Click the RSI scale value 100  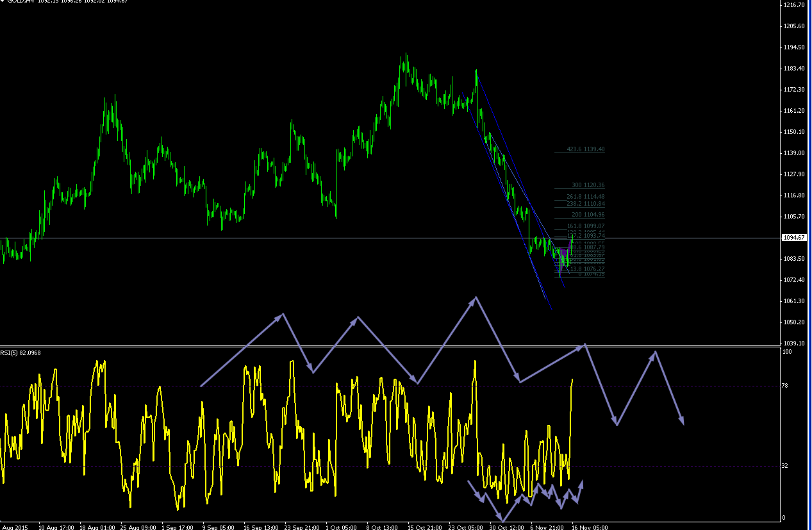coord(788,352)
